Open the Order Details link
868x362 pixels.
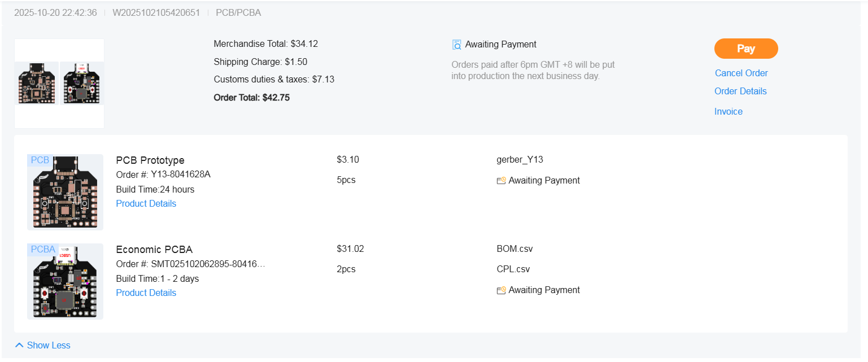[x=740, y=91]
